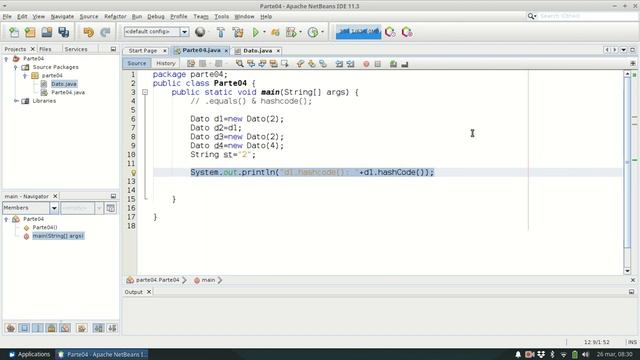Toggle Show Inherited Members in Navigator
Screen dimensions: 640x360
click(x=11, y=328)
